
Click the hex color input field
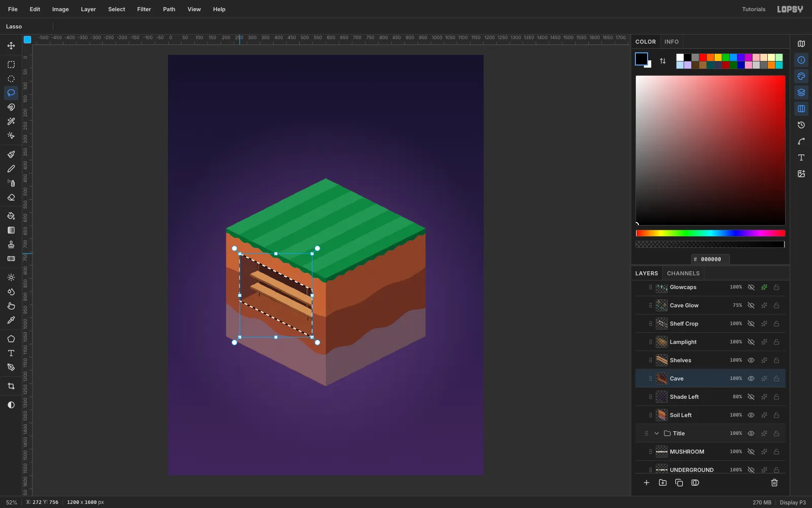[710, 259]
